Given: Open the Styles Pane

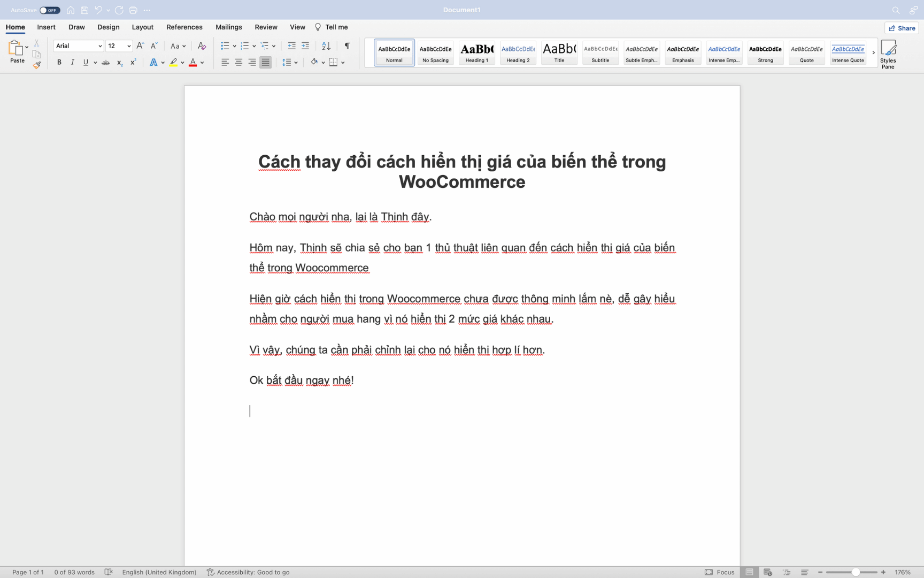Looking at the screenshot, I should point(888,54).
